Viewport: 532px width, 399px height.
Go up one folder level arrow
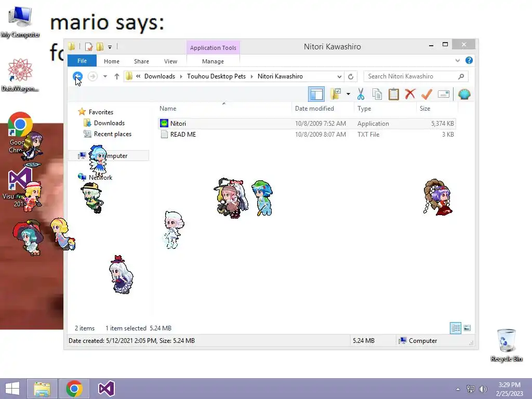point(117,76)
